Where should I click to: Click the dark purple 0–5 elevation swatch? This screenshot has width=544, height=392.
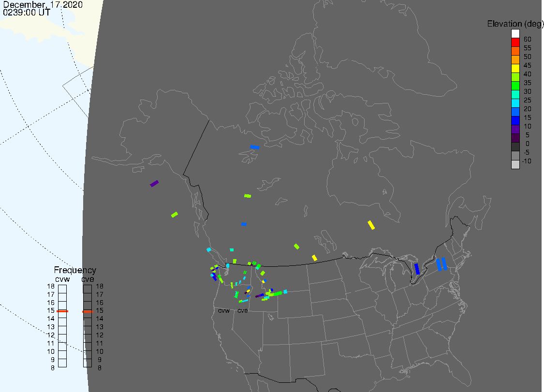tap(515, 138)
